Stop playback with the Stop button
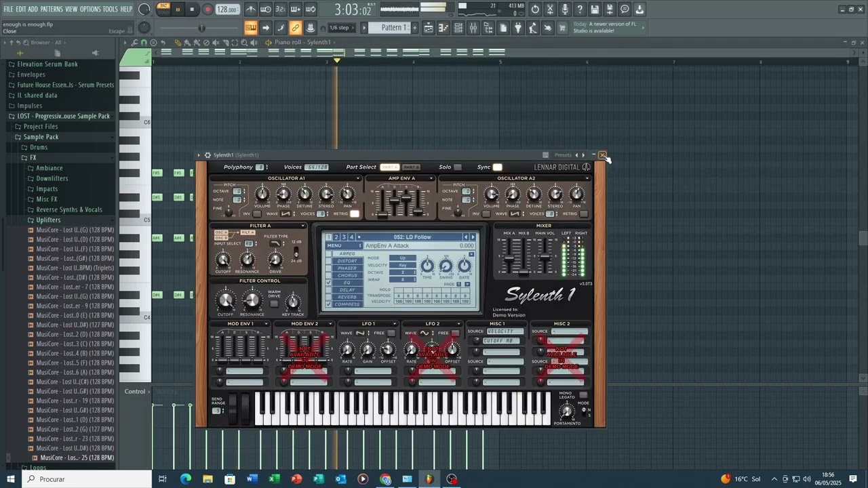This screenshot has width=868, height=488. 193,9
